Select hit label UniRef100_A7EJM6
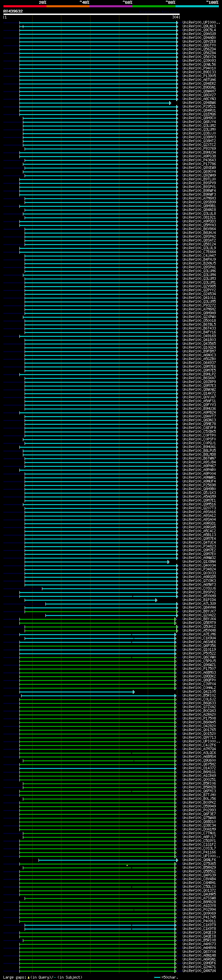 (199, 634)
